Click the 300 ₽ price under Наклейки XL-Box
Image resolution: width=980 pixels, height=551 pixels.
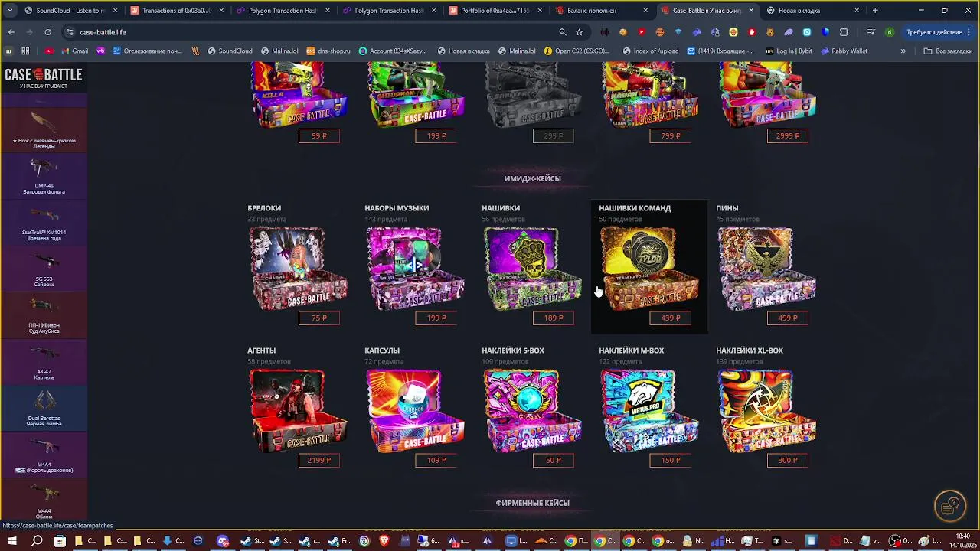click(788, 461)
